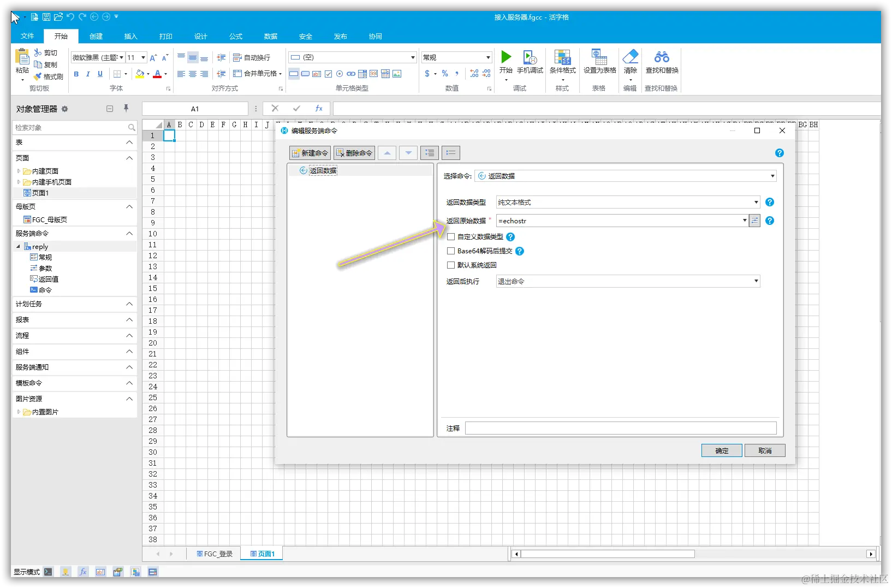Click the help icon beside 返回数据类型
The image size is (892, 588).
click(x=770, y=202)
